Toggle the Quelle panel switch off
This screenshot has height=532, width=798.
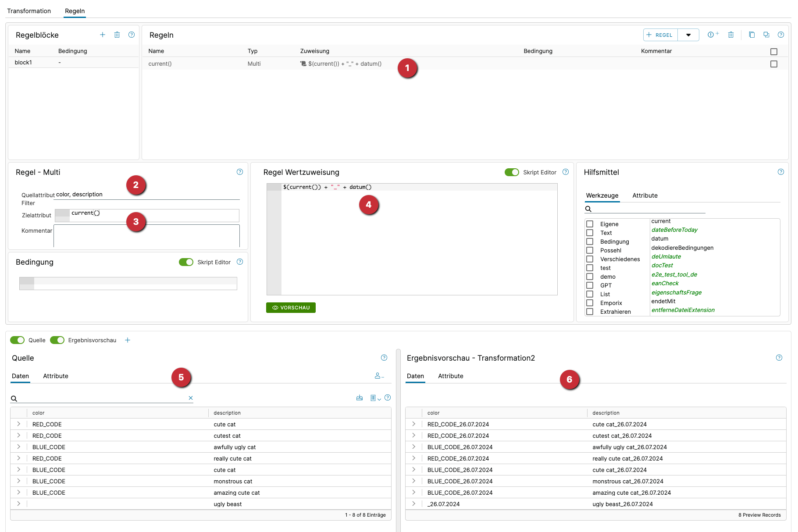tap(18, 340)
